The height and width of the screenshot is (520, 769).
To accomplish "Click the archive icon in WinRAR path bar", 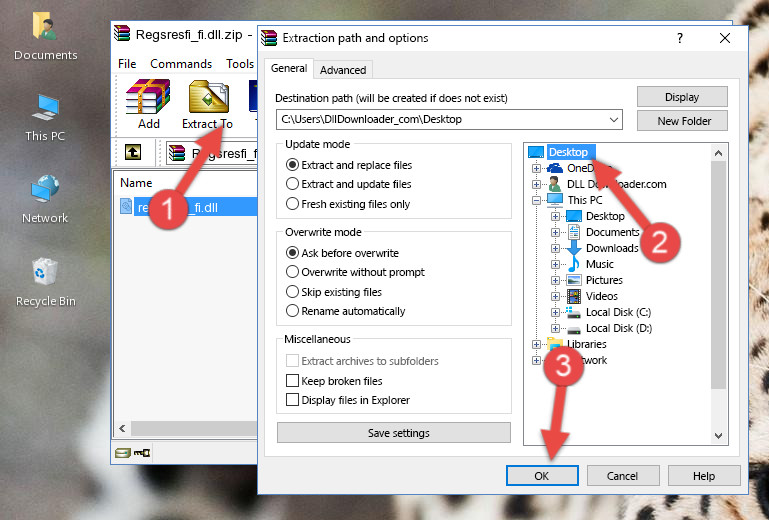I will (x=177, y=153).
